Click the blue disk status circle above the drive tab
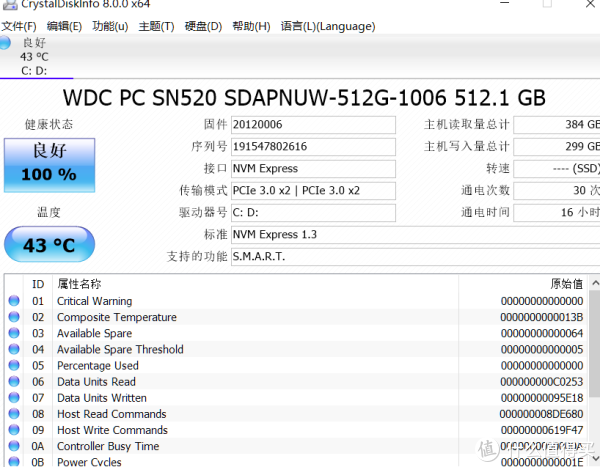The height and width of the screenshot is (467, 600). (x=5, y=42)
